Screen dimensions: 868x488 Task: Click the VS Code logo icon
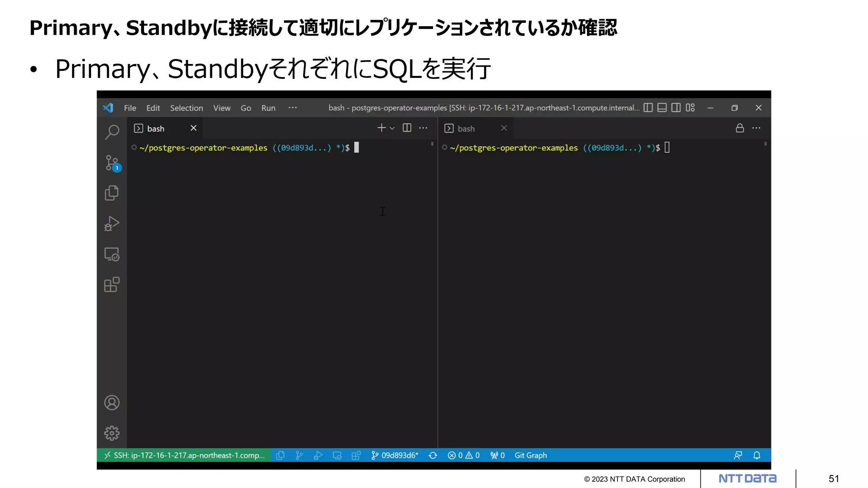click(108, 108)
